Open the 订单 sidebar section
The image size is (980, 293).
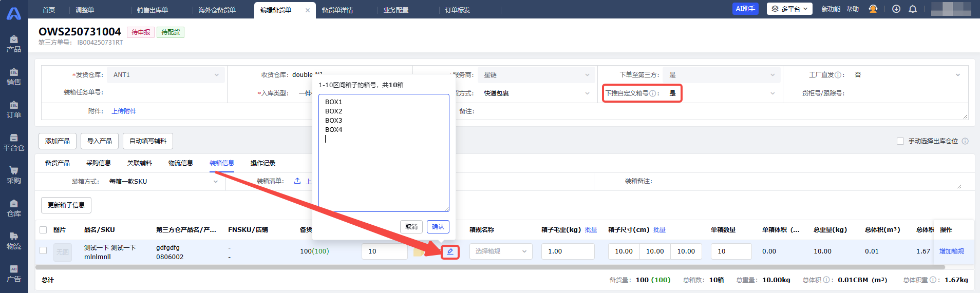point(14,110)
